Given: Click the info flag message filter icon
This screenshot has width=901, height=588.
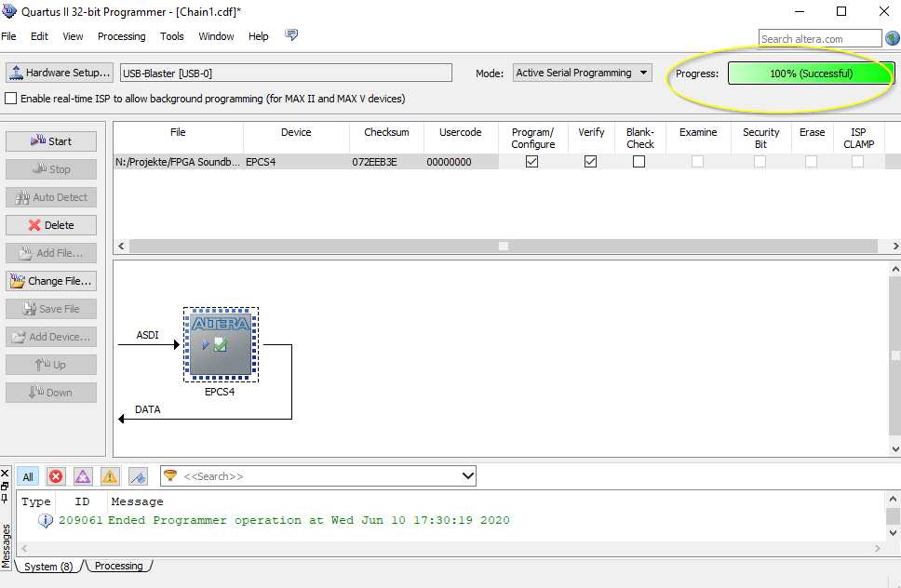Looking at the screenshot, I should click(138, 476).
